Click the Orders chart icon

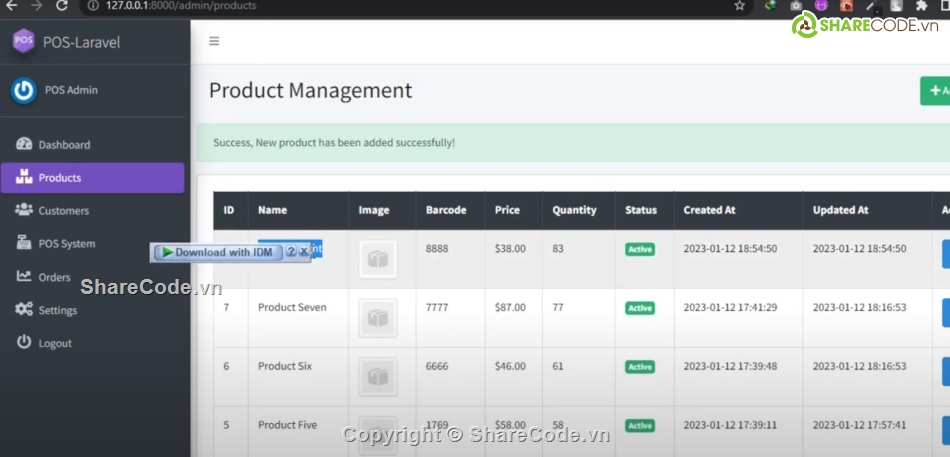click(x=24, y=277)
